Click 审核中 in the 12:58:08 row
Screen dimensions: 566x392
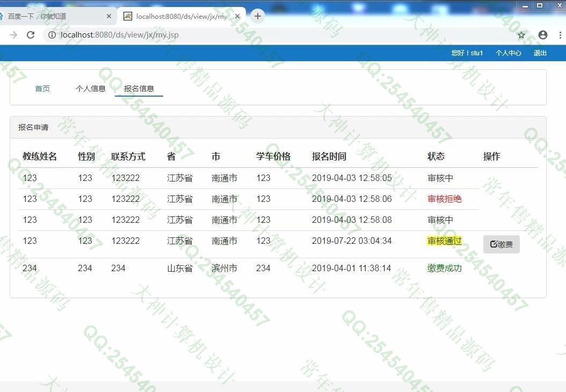pyautogui.click(x=440, y=220)
